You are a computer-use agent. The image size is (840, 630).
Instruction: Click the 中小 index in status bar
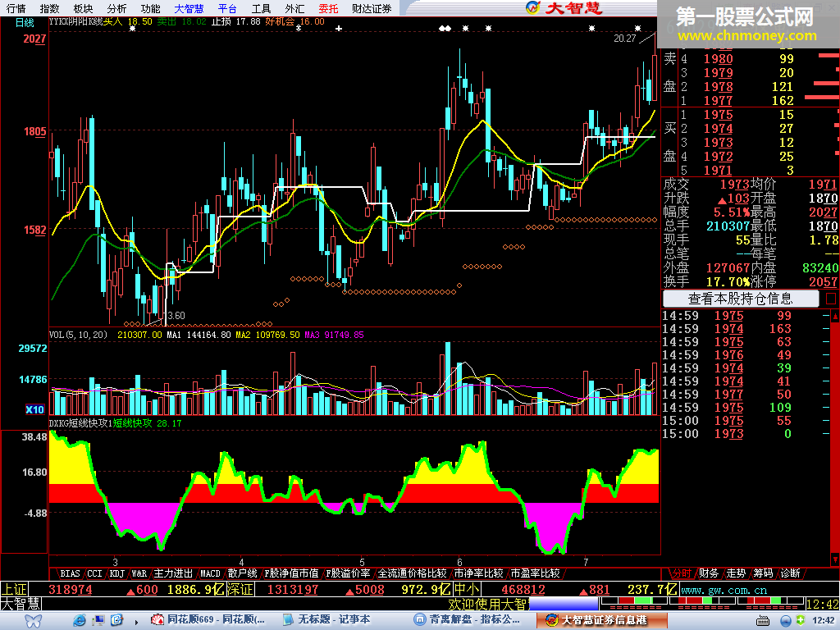(x=466, y=590)
